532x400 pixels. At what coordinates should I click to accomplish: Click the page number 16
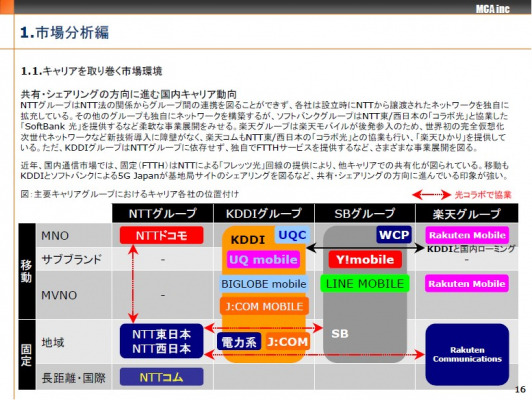click(520, 389)
